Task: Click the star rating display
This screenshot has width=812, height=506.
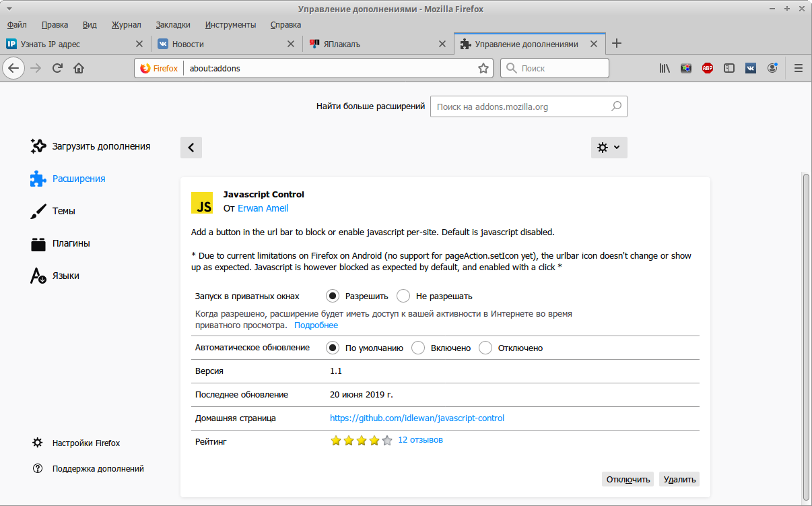Action: 362,441
